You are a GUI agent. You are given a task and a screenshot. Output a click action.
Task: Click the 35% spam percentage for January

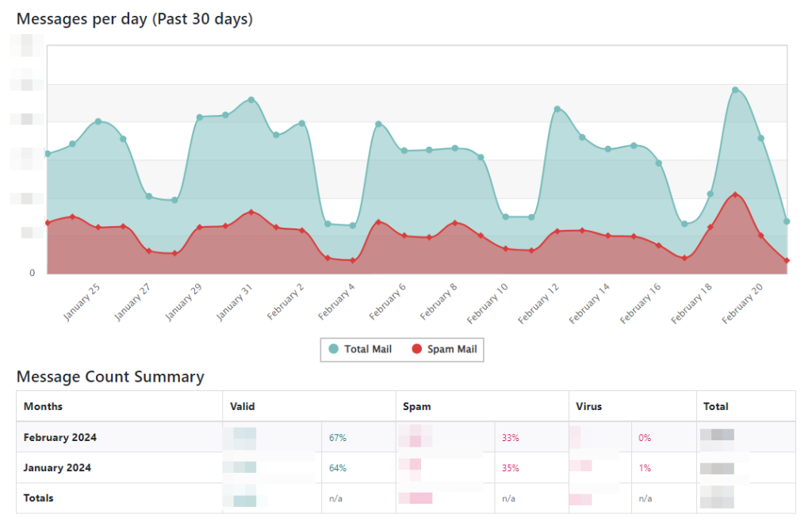(511, 468)
